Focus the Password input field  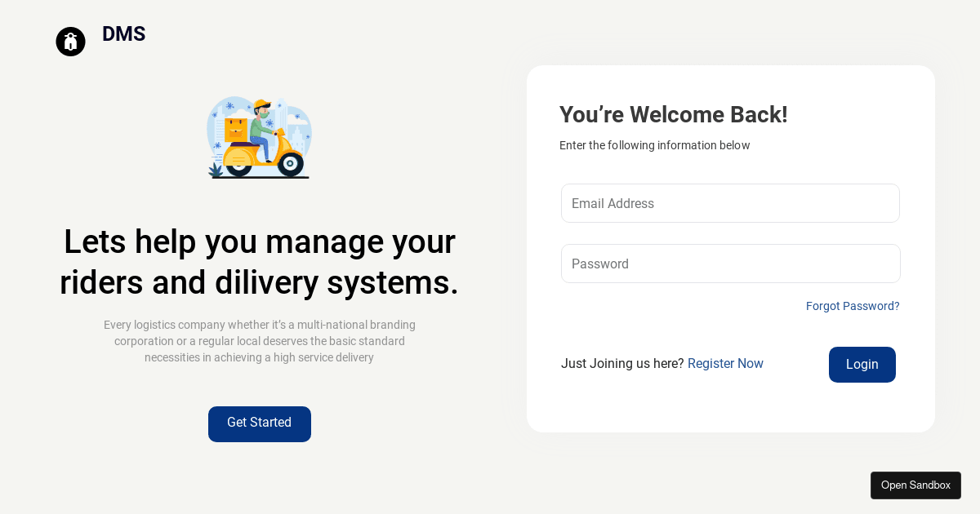[x=730, y=264]
